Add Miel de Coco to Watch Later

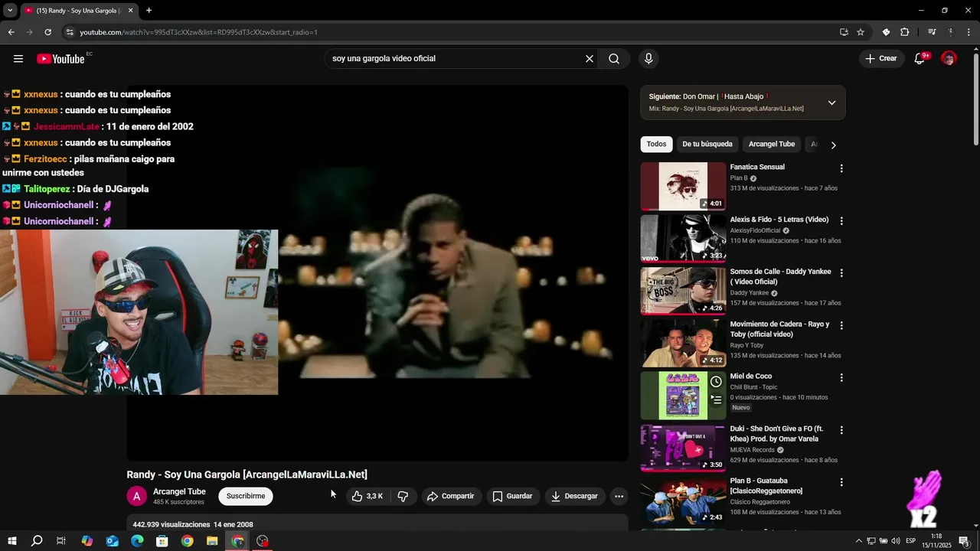716,382
